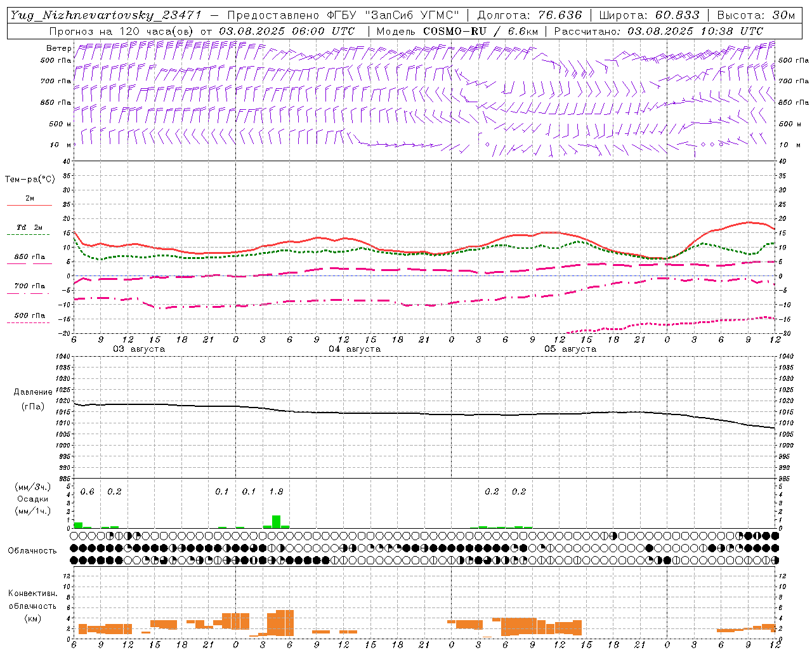The width and height of the screenshot is (812, 650).
Task: Click the tallest green precipitation bar under 1.8
Action: click(276, 522)
